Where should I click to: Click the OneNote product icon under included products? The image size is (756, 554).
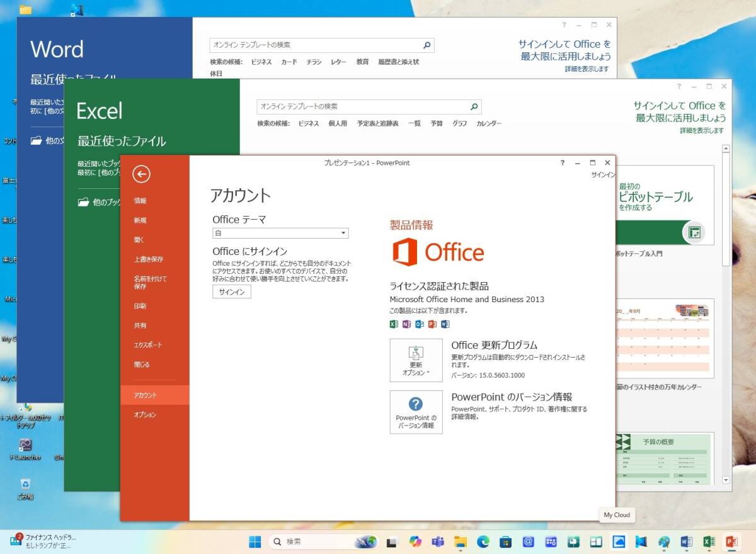(407, 324)
